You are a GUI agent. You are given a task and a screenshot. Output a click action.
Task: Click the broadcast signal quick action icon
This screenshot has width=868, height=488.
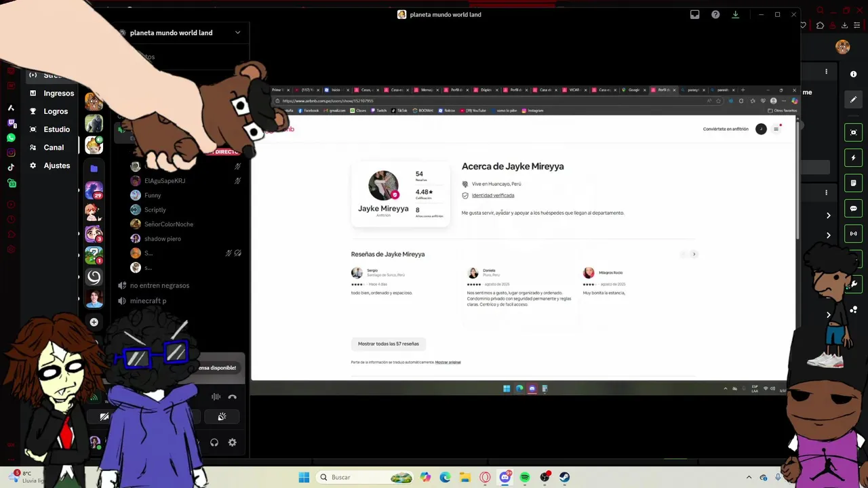tap(853, 234)
